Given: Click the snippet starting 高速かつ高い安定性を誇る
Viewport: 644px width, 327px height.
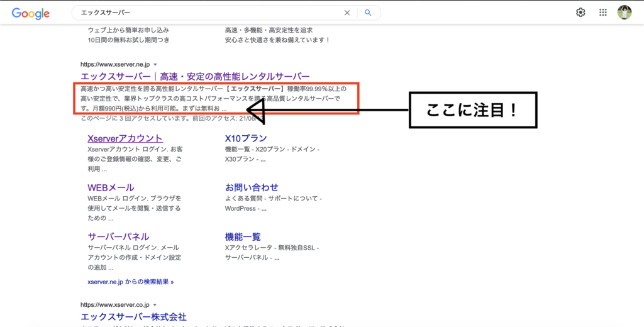Looking at the screenshot, I should point(215,99).
